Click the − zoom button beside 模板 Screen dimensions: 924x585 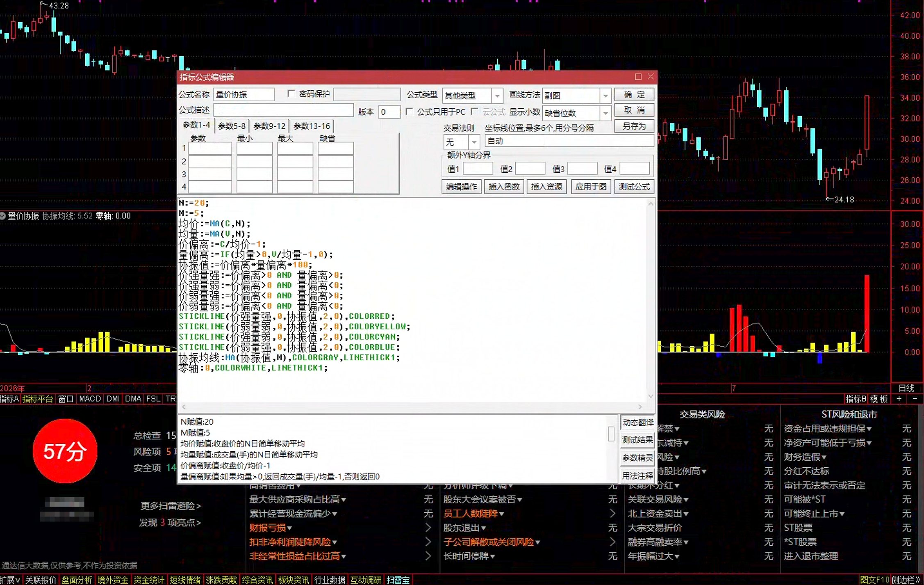(915, 399)
